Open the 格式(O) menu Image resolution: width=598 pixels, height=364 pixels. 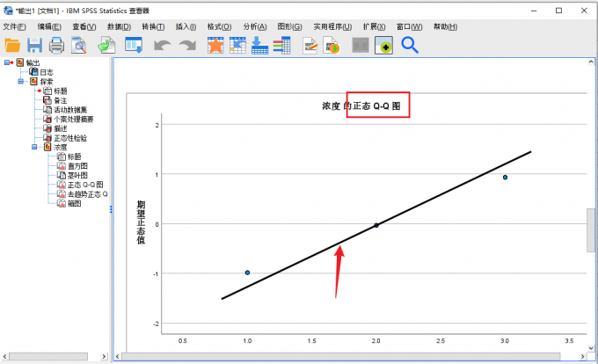pyautogui.click(x=219, y=26)
